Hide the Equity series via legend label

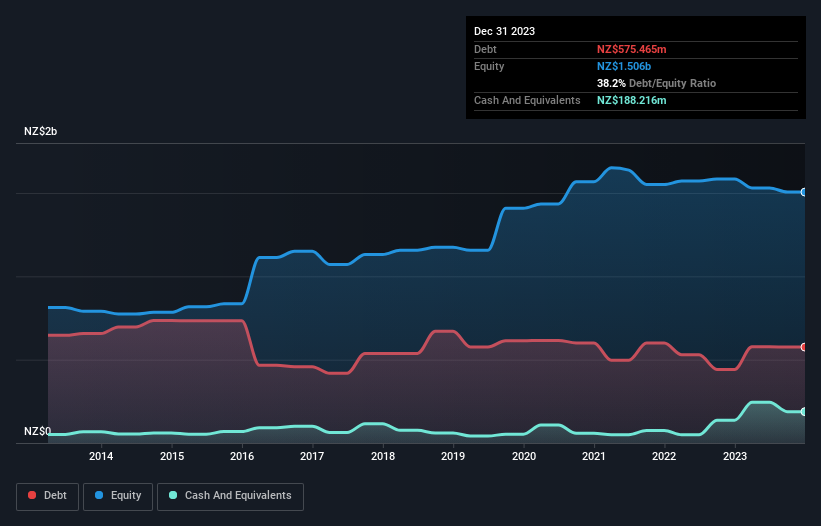[x=124, y=496]
